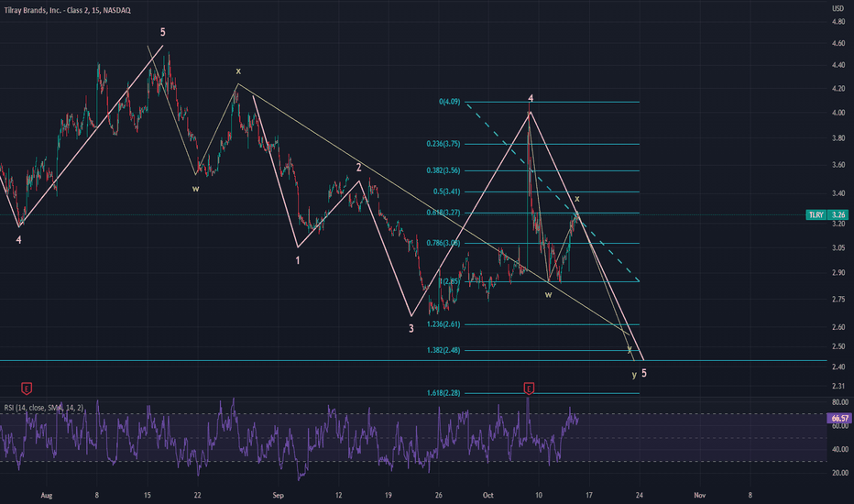Select the 0.5(3.41) Fibonacci level label
The height and width of the screenshot is (504, 854).
tap(447, 192)
